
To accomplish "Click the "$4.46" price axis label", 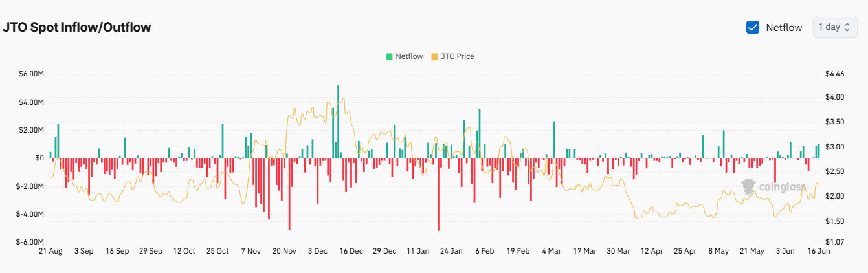I will pos(835,74).
